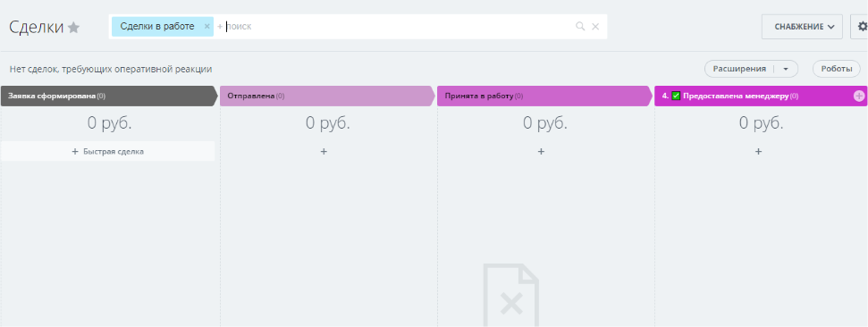This screenshot has width=868, height=327.
Task: Expand the Расширения arrow dropdown
Action: click(786, 69)
